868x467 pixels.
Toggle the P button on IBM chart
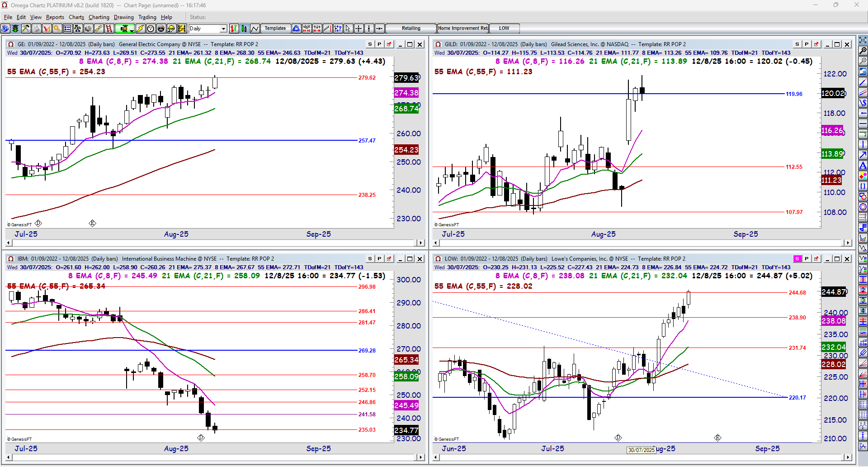point(380,259)
